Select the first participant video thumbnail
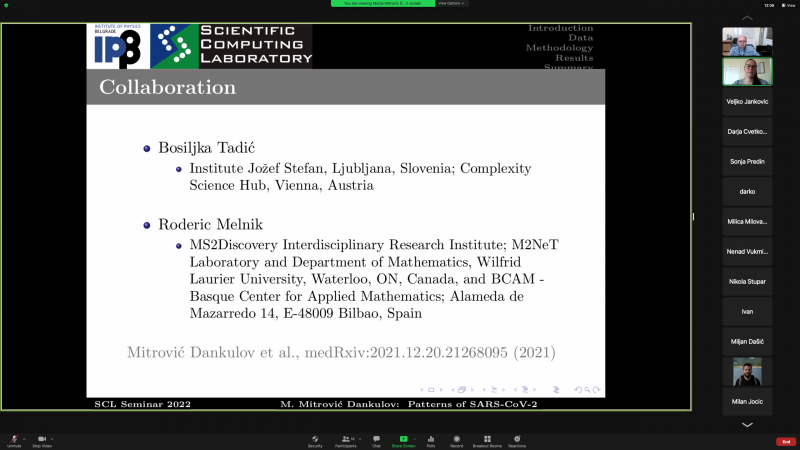800x450 pixels. point(747,41)
